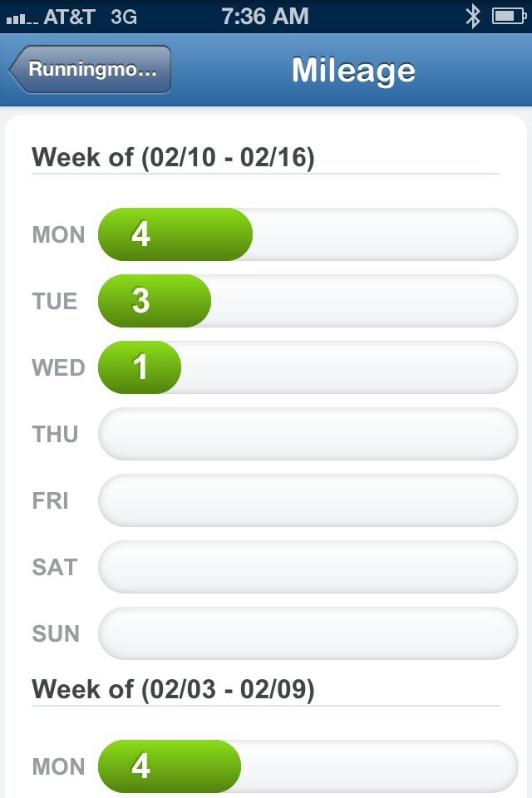The height and width of the screenshot is (798, 532).
Task: Tap the Week of (02/10 - 02/16) header
Action: (173, 157)
